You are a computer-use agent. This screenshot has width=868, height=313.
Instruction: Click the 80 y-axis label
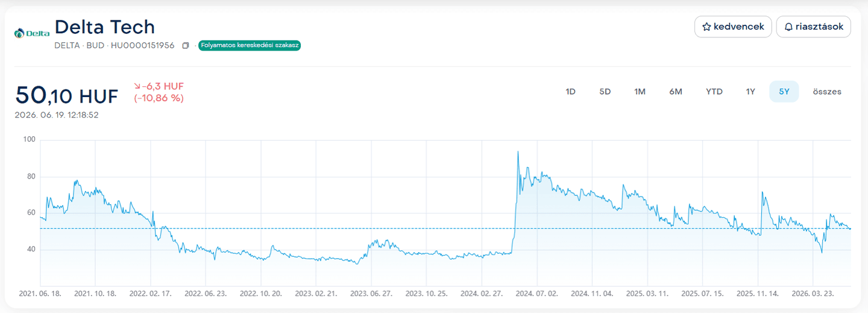coord(31,177)
